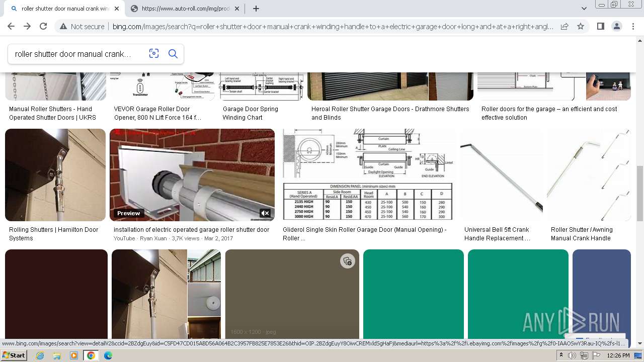Viewport: 644px width, 362px height.
Task: Open a new browser tab
Action: pos(256,9)
